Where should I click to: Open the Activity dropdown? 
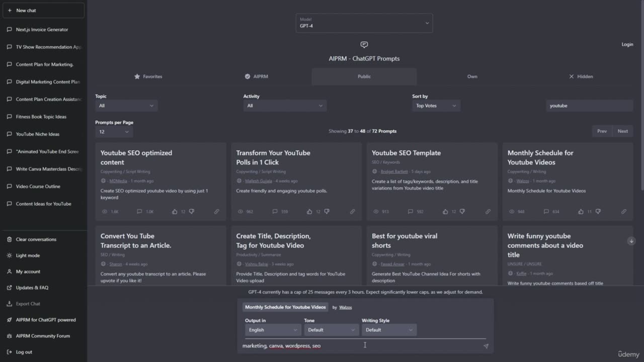(285, 106)
